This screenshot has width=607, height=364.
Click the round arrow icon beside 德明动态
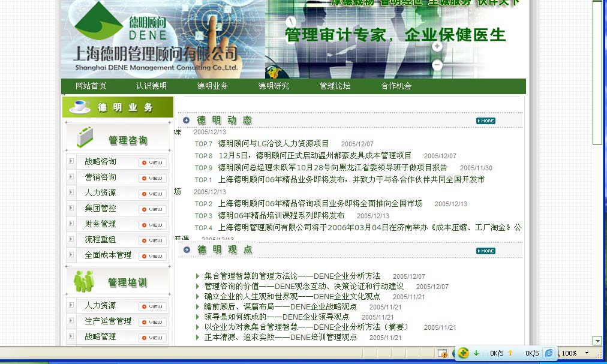click(x=186, y=121)
